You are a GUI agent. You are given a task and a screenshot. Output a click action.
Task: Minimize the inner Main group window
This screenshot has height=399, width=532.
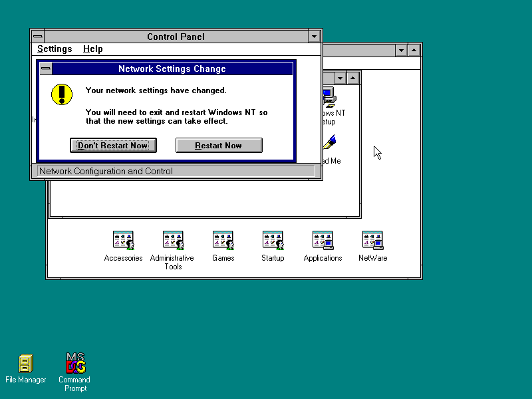tap(340, 78)
